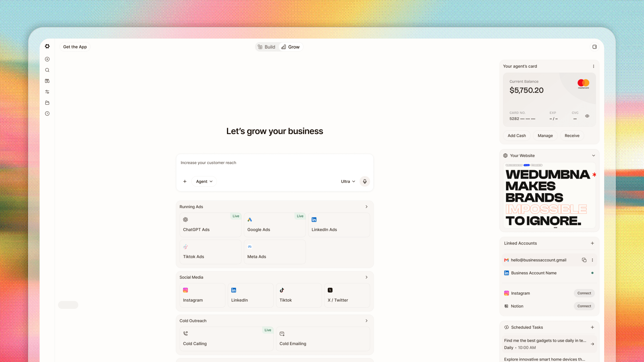The height and width of the screenshot is (362, 644).
Task: Open the ChatGPT Ads card
Action: pyautogui.click(x=210, y=225)
